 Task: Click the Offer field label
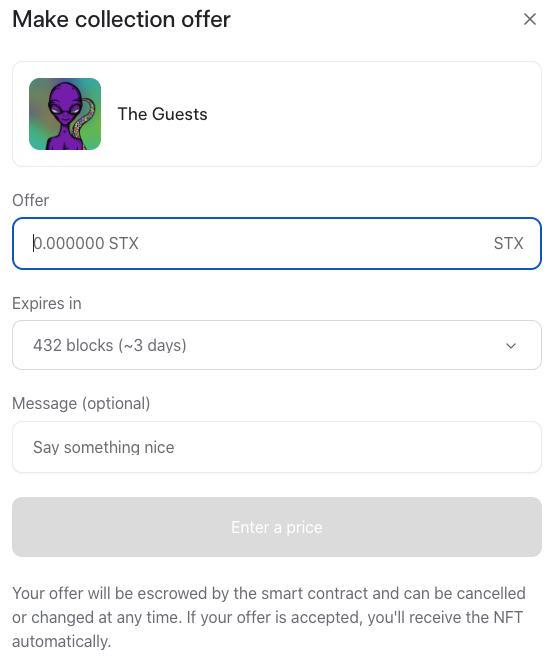30,200
